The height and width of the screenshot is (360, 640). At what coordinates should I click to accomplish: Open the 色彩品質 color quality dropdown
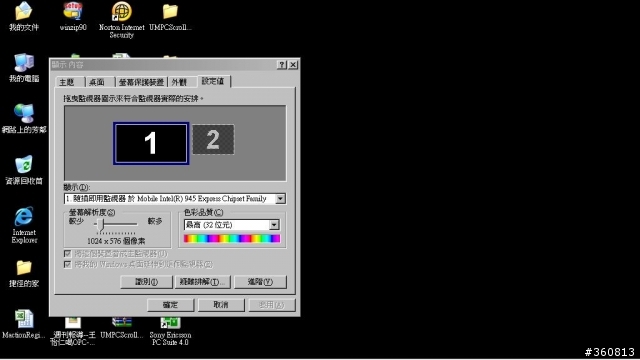coord(231,225)
